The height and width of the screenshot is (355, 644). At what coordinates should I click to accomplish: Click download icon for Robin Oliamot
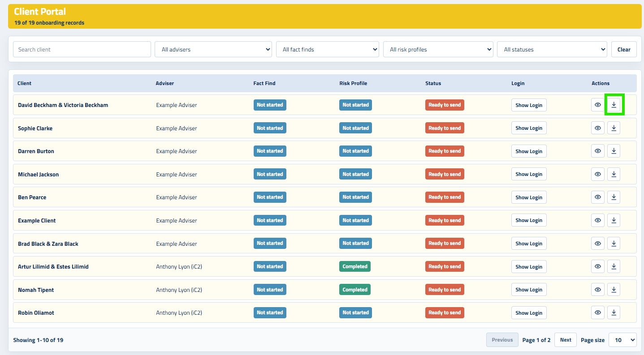pyautogui.click(x=614, y=312)
